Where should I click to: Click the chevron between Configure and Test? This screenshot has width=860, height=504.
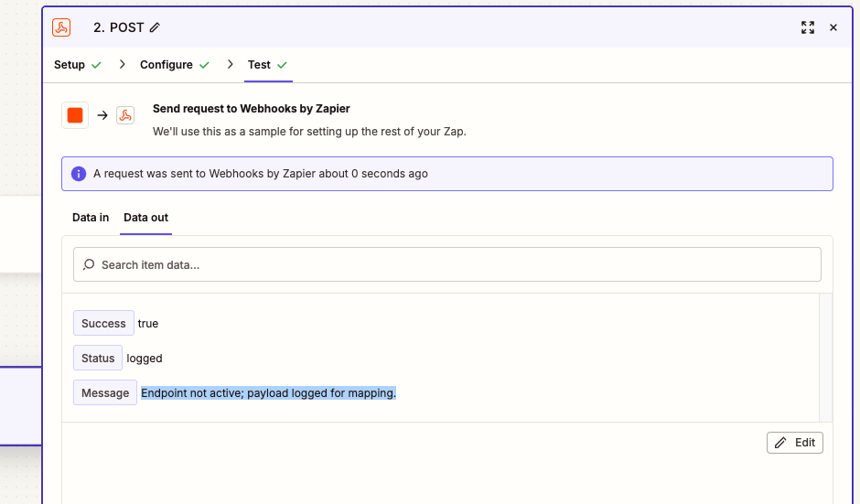(230, 65)
